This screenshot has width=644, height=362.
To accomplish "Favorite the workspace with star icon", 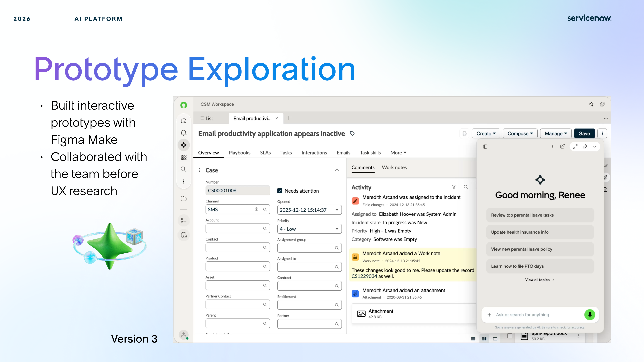I will [x=591, y=104].
